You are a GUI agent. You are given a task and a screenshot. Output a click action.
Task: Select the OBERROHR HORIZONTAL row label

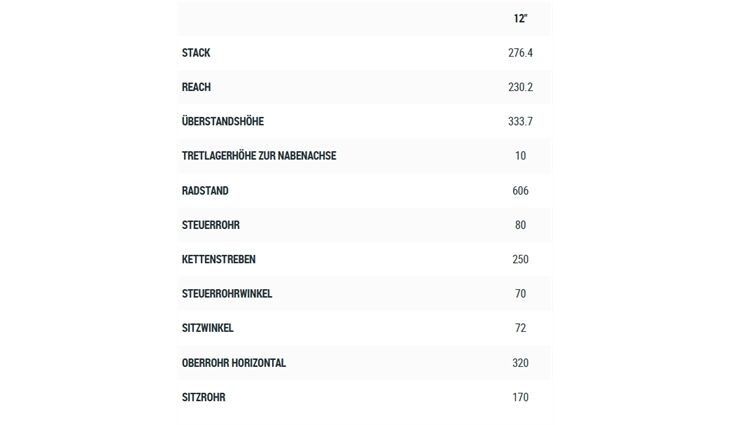tap(234, 363)
